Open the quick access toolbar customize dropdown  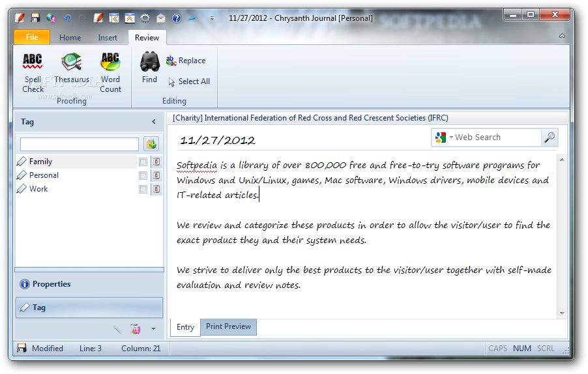pos(212,18)
